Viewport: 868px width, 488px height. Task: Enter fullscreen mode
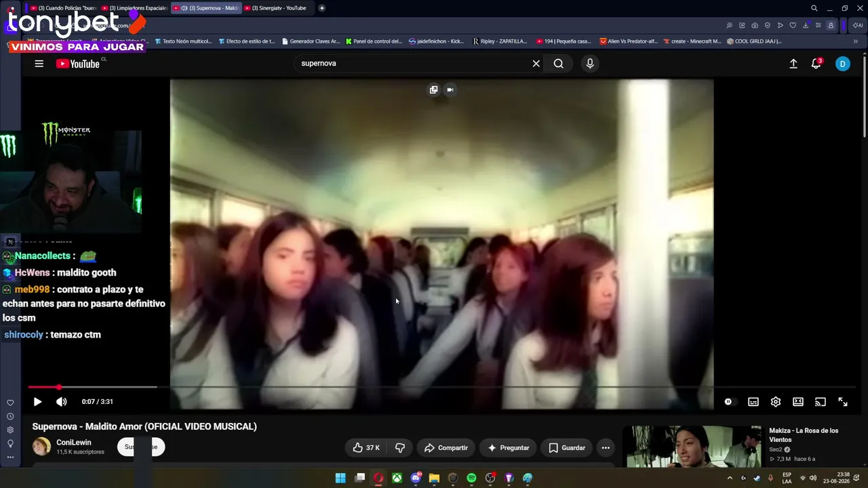[x=843, y=402]
